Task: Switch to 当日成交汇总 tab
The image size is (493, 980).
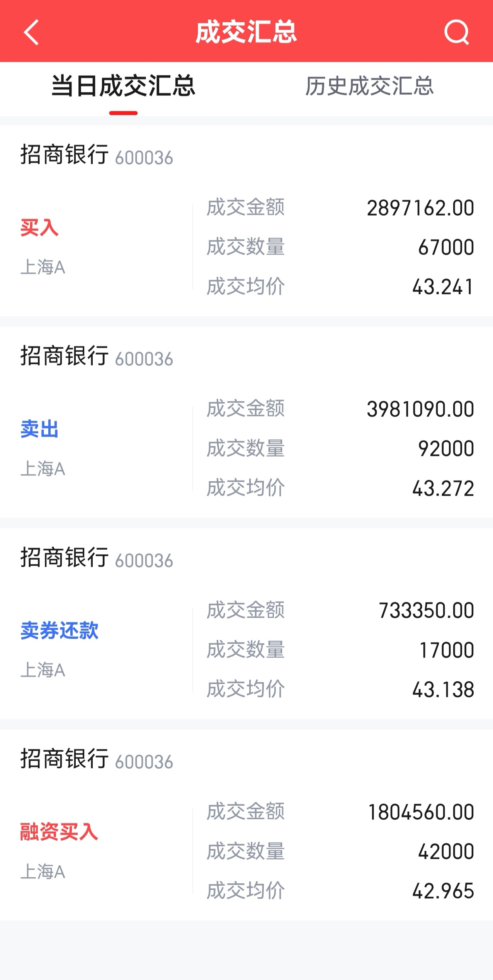Action: click(x=123, y=86)
